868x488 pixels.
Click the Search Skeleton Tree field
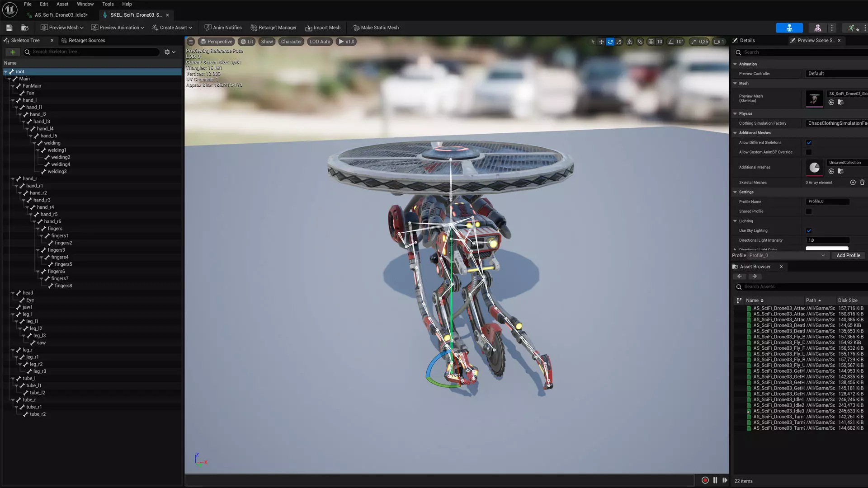pyautogui.click(x=92, y=52)
